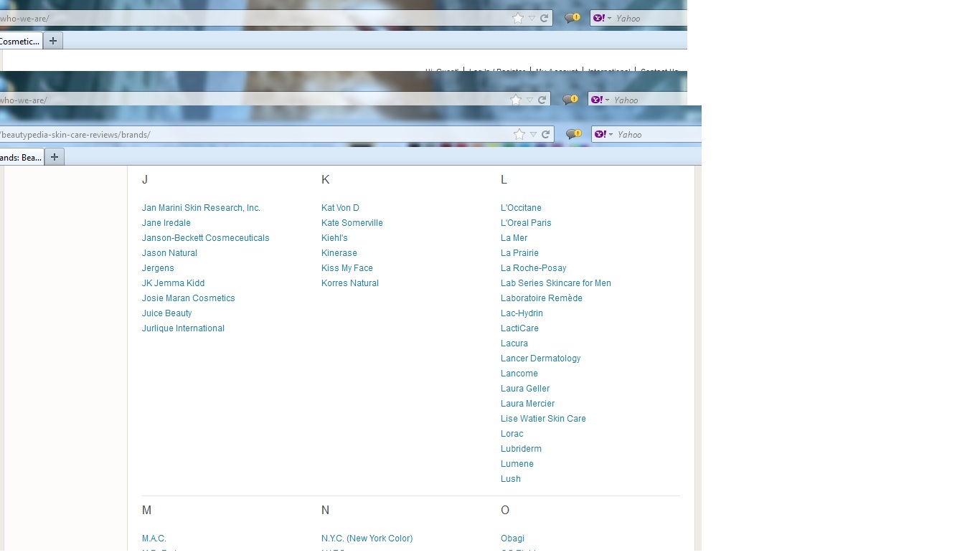Reload page in back window with Cosmetic tab
The width and height of the screenshot is (980, 555).
[544, 18]
